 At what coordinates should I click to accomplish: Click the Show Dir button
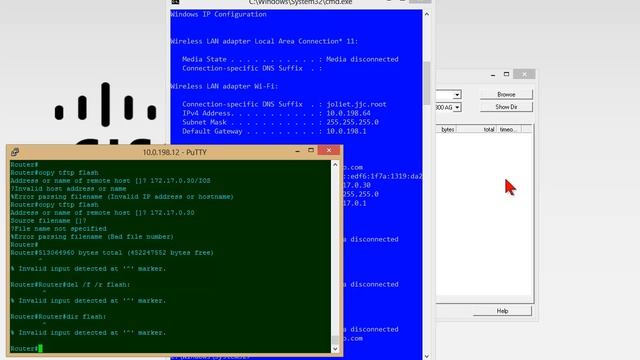click(x=506, y=107)
